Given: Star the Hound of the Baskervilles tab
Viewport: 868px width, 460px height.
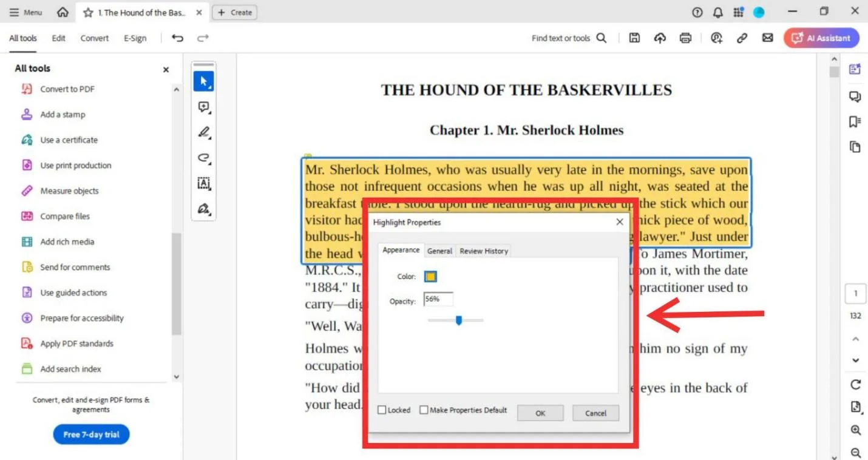Looking at the screenshot, I should pyautogui.click(x=88, y=13).
